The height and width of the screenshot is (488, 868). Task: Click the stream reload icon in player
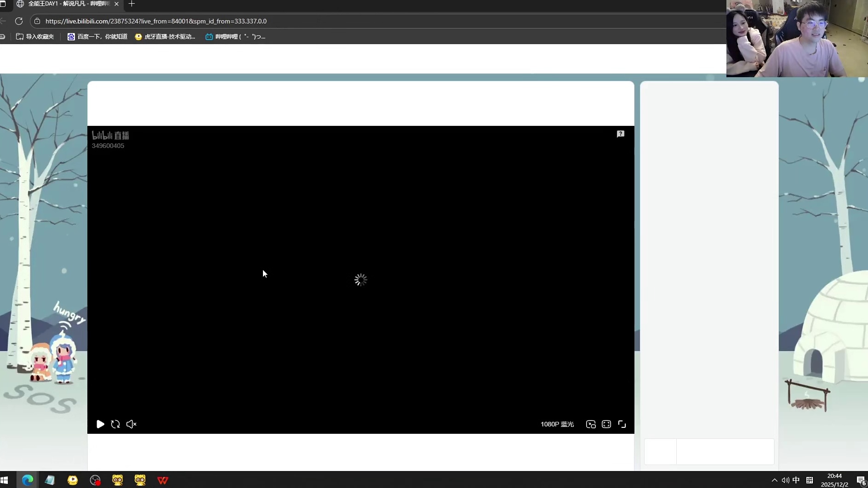(x=115, y=424)
